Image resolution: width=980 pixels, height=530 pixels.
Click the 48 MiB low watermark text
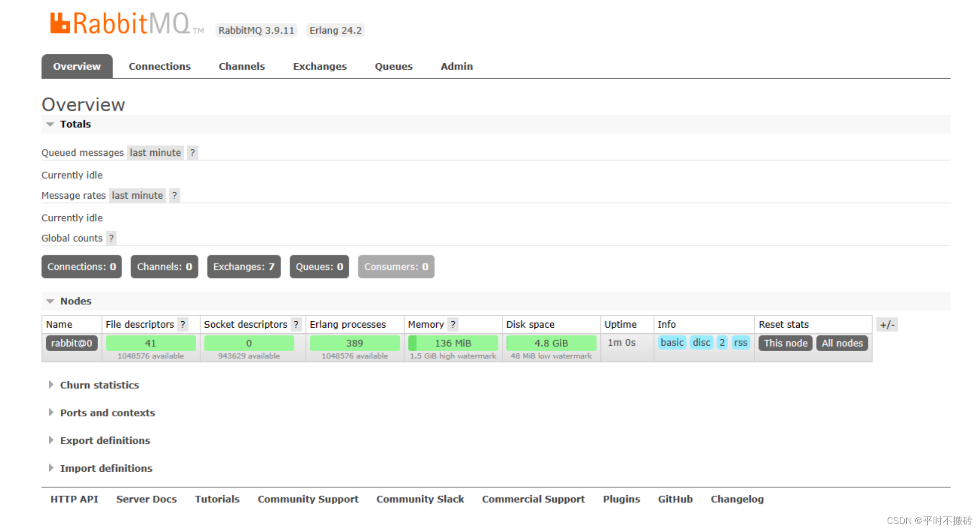pyautogui.click(x=551, y=356)
